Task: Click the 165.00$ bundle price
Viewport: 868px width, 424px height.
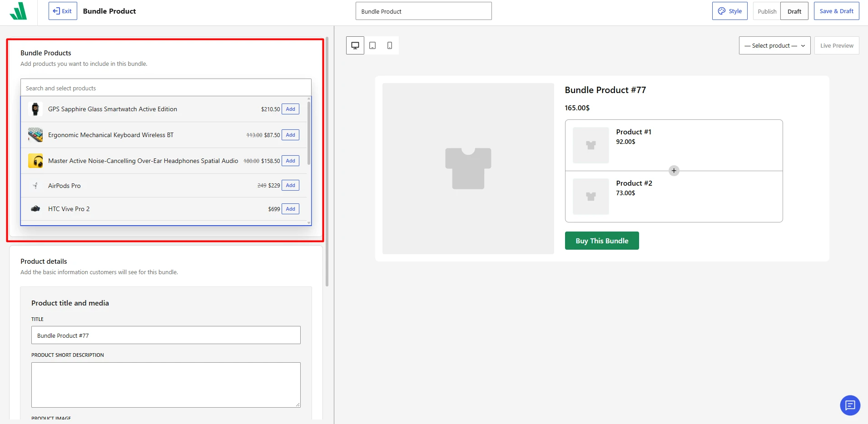Action: tap(577, 108)
